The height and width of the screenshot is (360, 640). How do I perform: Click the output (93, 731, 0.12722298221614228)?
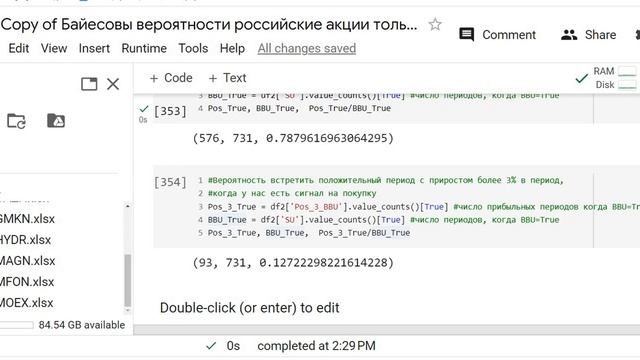293,262
